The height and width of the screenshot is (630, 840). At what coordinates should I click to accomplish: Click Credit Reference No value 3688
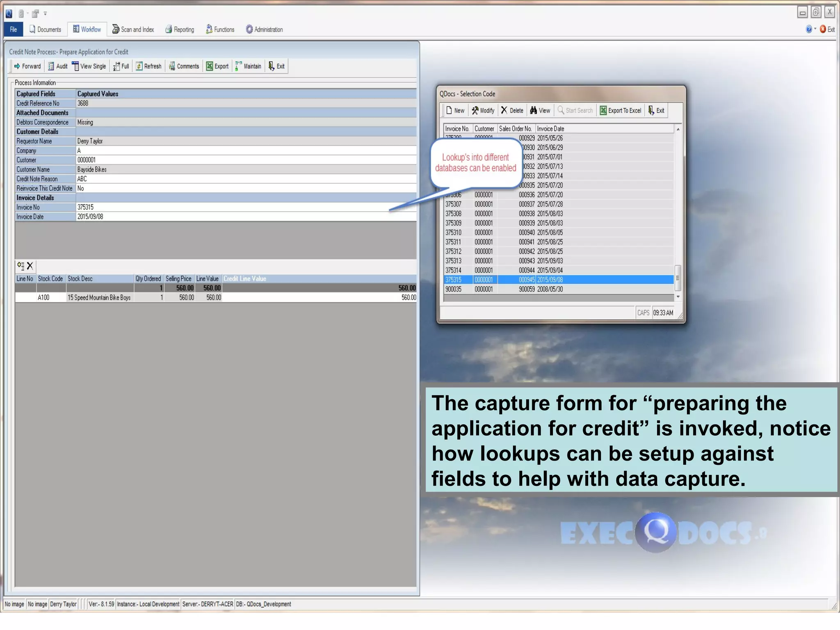[x=246, y=103]
